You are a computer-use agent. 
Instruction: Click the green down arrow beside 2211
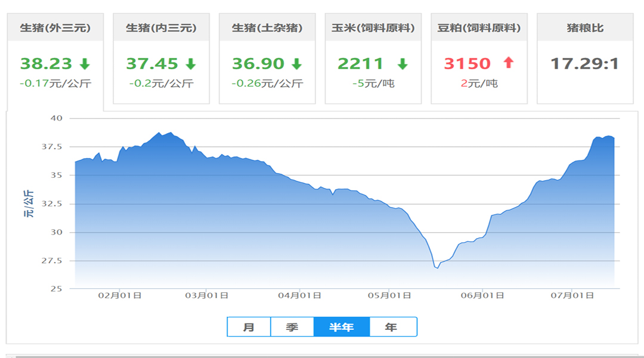[x=402, y=64]
